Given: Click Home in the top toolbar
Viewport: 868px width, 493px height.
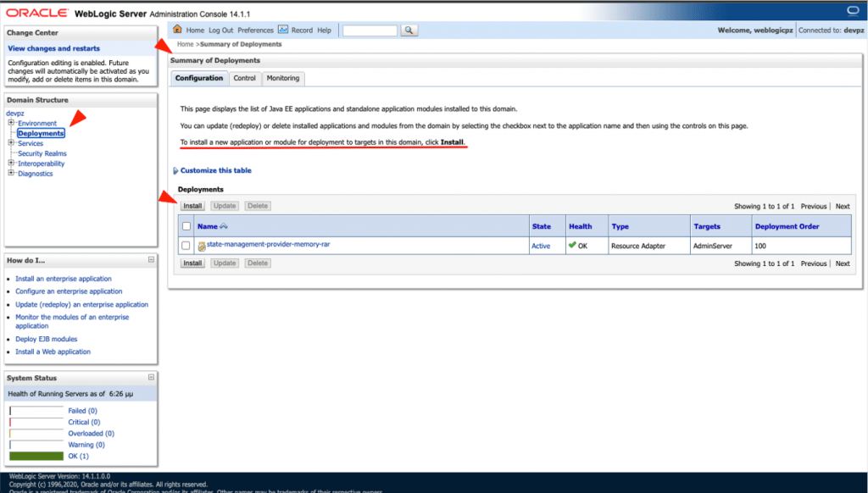Looking at the screenshot, I should [195, 30].
